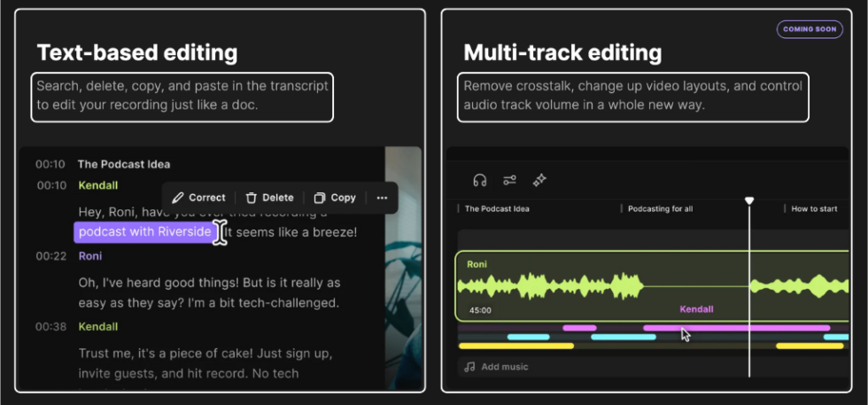Click the magic sparkle icon
The height and width of the screenshot is (405, 868).
point(539,180)
